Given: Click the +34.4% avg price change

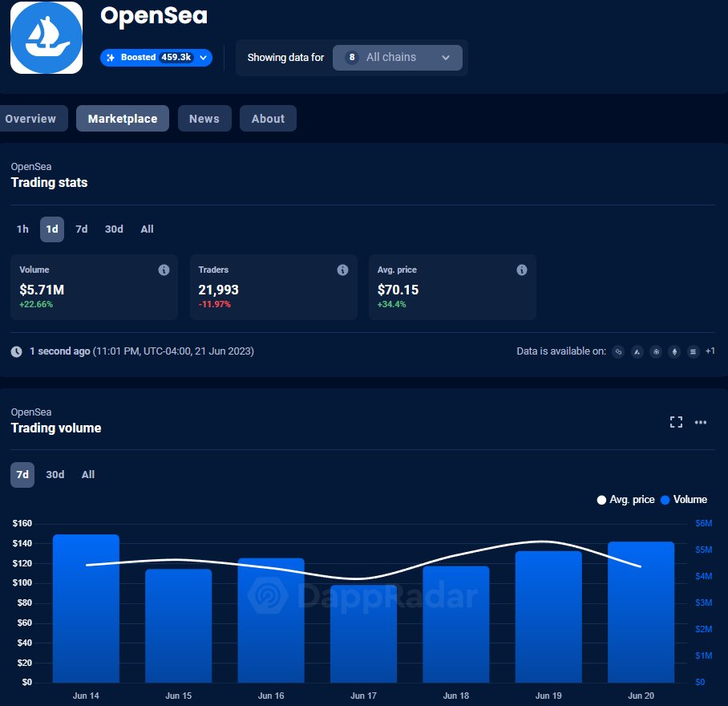Looking at the screenshot, I should (391, 304).
